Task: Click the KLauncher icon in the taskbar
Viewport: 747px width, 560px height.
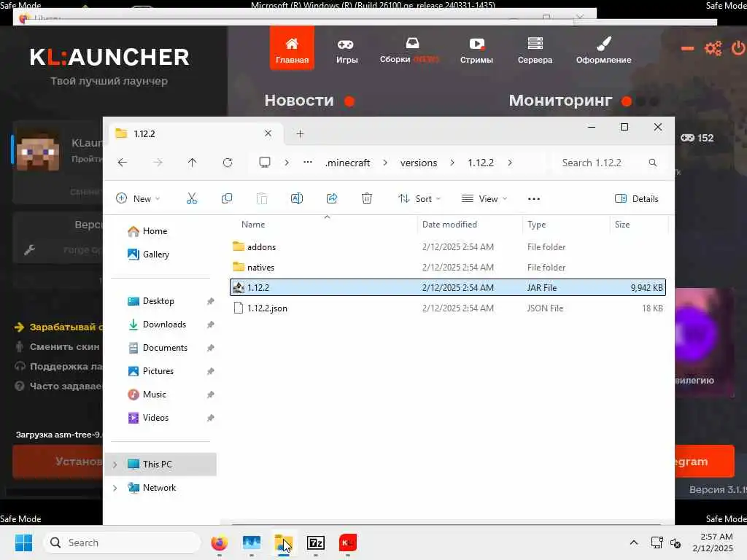Action: [348, 542]
